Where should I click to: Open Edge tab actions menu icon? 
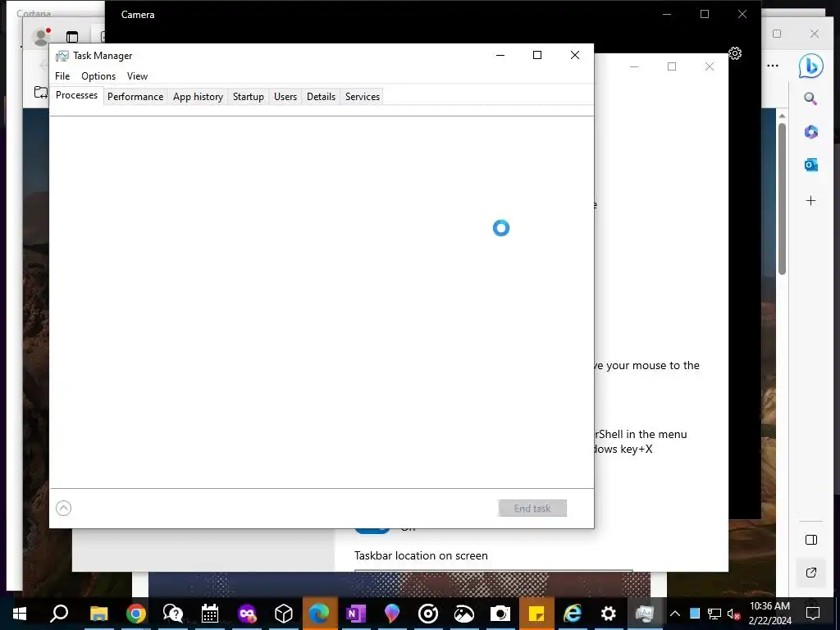[72, 37]
